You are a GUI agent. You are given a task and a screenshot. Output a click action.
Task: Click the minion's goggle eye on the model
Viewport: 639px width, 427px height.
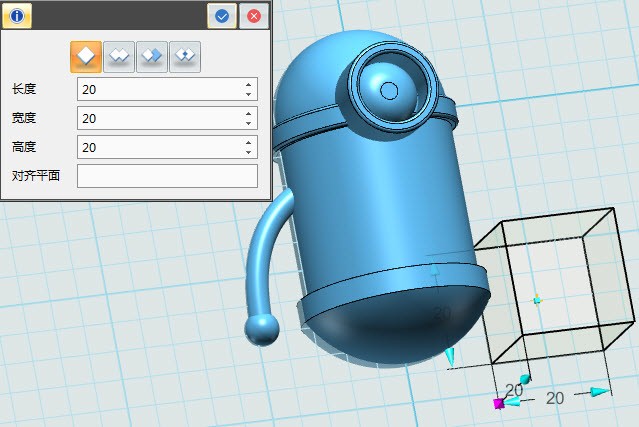pyautogui.click(x=390, y=91)
